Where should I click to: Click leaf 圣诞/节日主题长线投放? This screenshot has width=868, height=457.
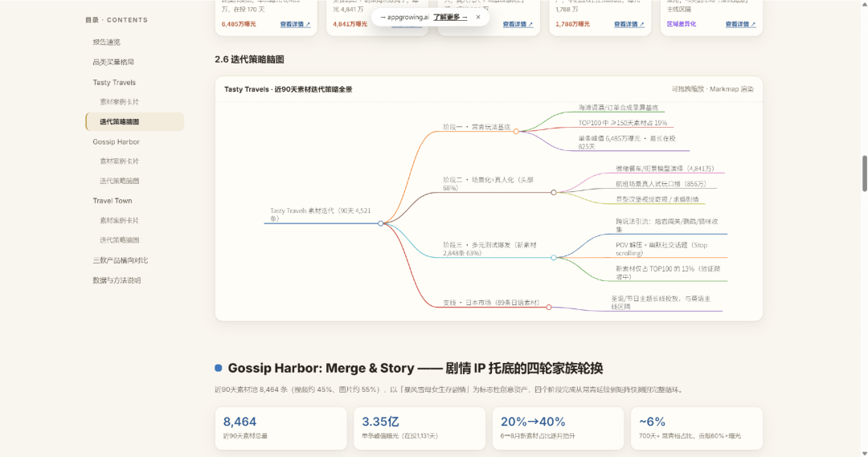(661, 302)
